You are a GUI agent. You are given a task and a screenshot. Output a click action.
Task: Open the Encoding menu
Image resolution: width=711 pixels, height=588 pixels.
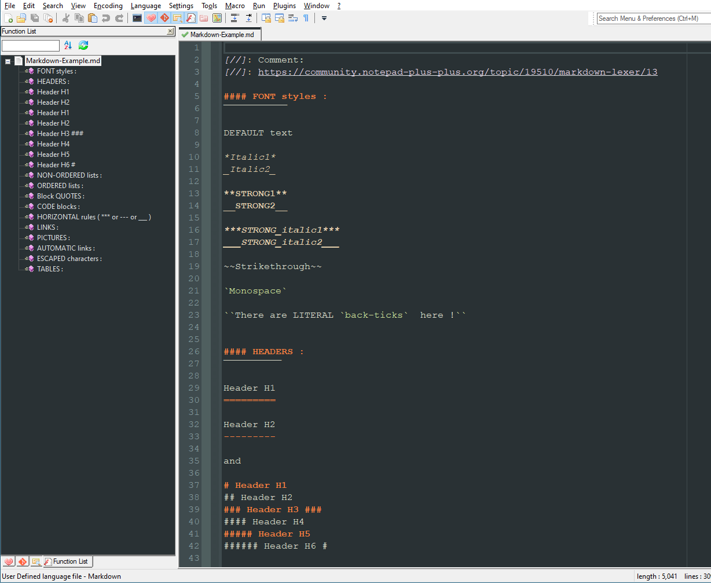point(108,6)
